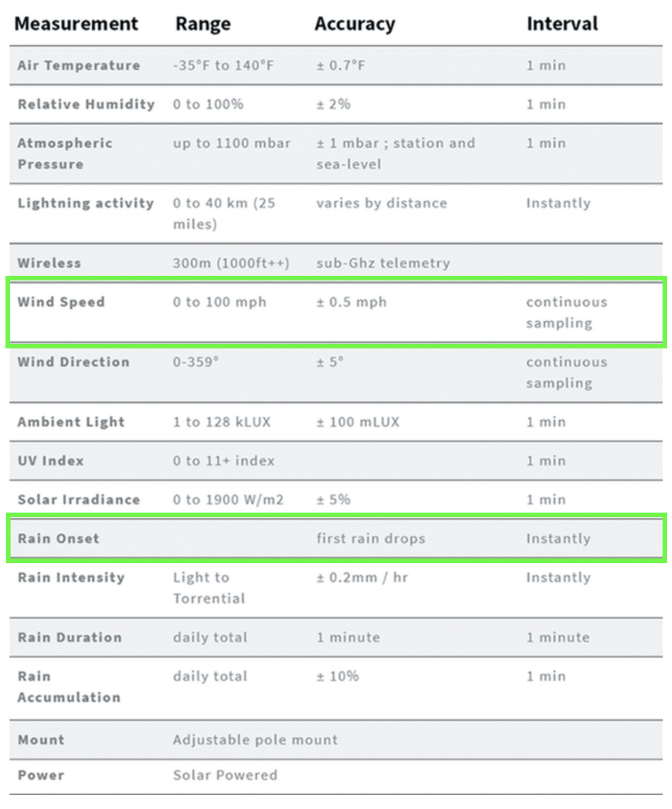Select the Air Temperature row label
This screenshot has height=809, width=672.
click(x=78, y=65)
